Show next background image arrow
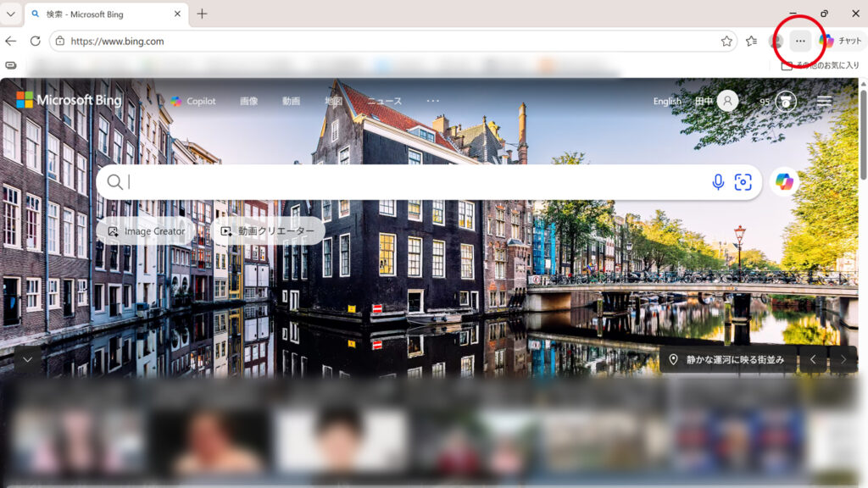The image size is (868, 488). pyautogui.click(x=843, y=359)
